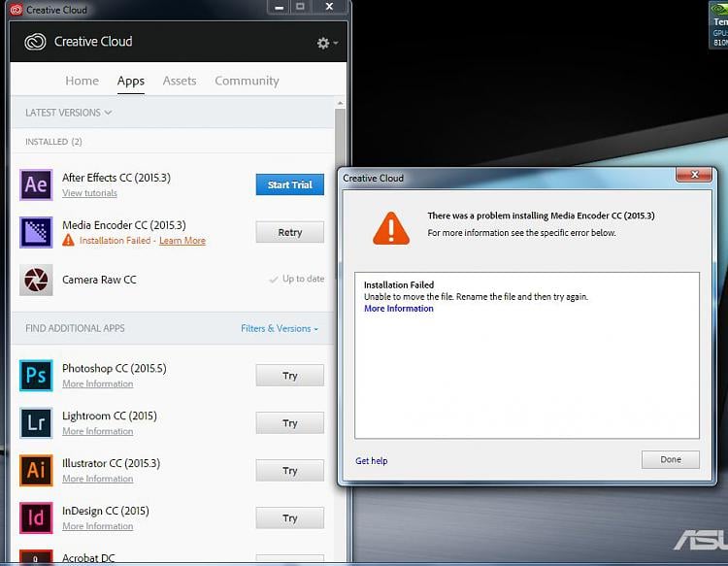The height and width of the screenshot is (566, 728).
Task: Click the "FIND ADDITIONAL APPS" header
Action: coord(75,328)
